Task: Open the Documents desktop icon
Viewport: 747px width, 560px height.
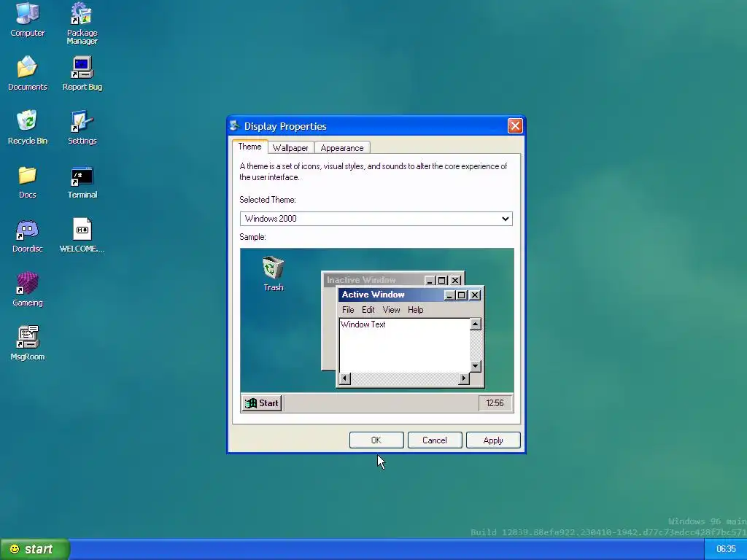Action: click(28, 74)
